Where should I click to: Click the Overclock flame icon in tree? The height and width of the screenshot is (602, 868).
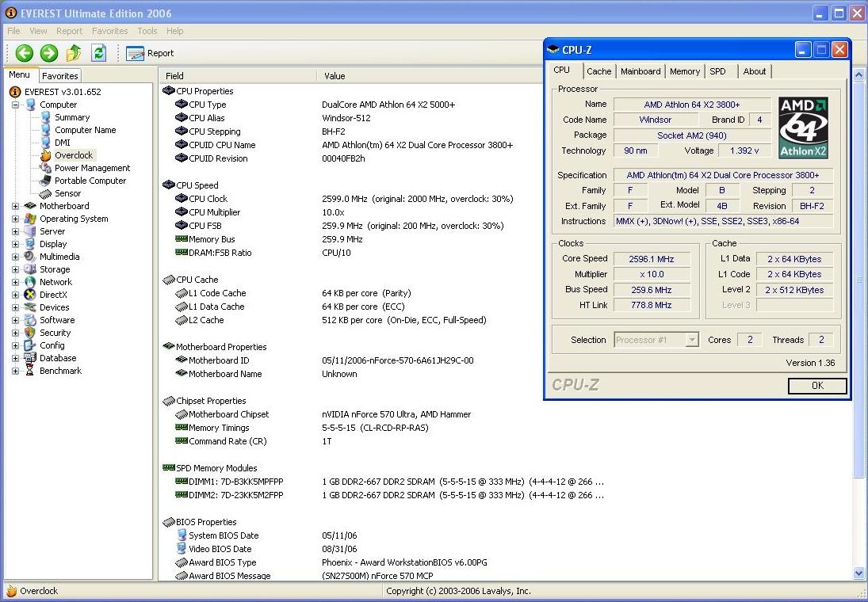[45, 155]
